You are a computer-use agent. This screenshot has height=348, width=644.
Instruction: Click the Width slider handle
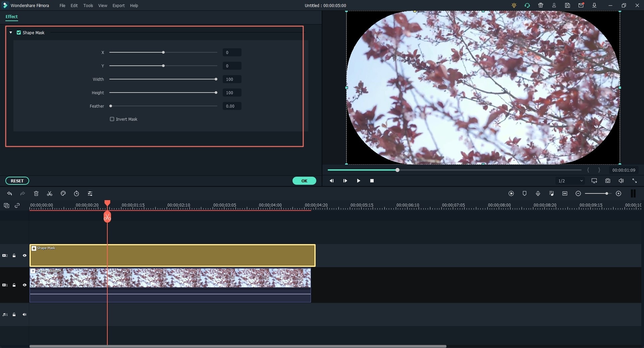(216, 79)
